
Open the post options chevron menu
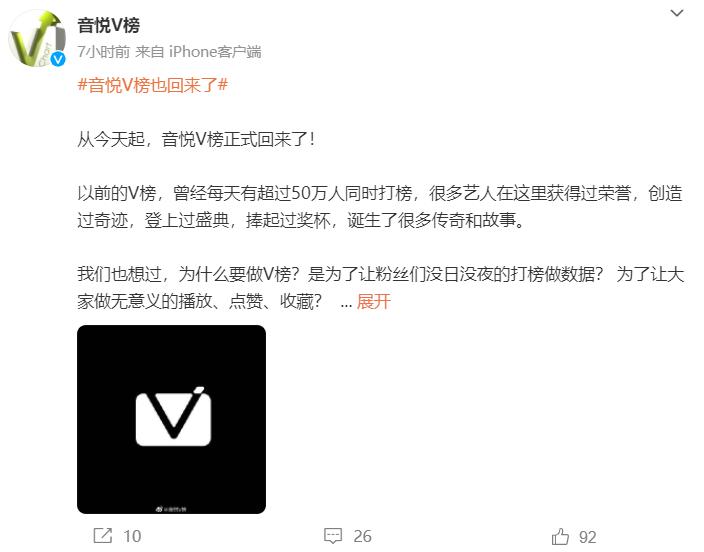click(x=677, y=13)
